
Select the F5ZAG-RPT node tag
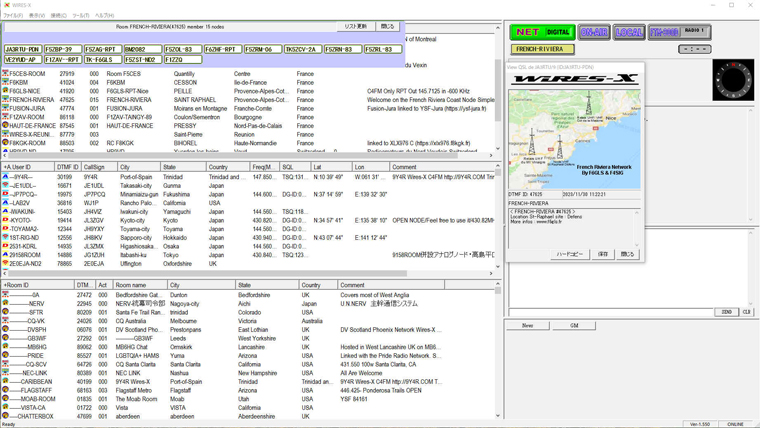(103, 49)
